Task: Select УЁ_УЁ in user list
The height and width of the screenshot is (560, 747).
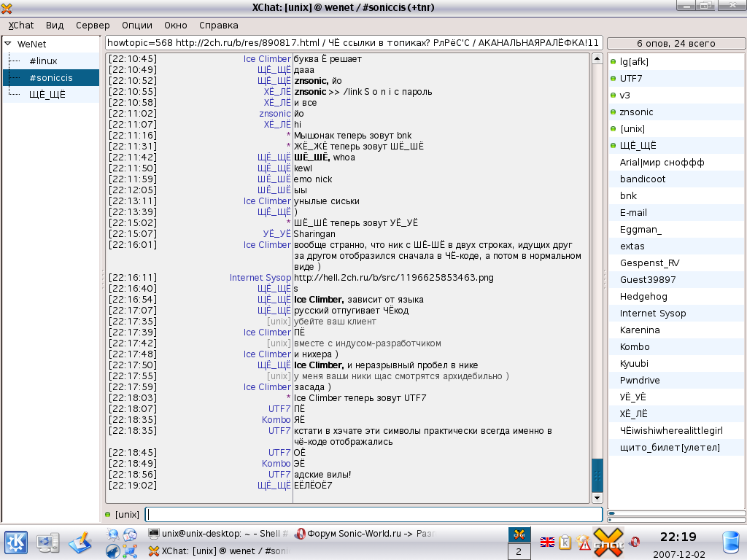Action: [x=676, y=397]
